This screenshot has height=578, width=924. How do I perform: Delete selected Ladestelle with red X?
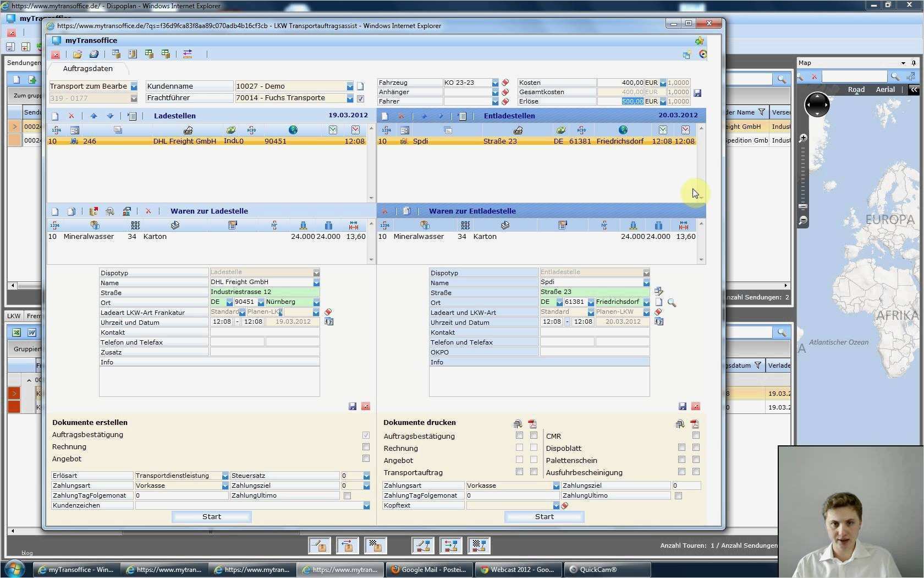tap(71, 116)
